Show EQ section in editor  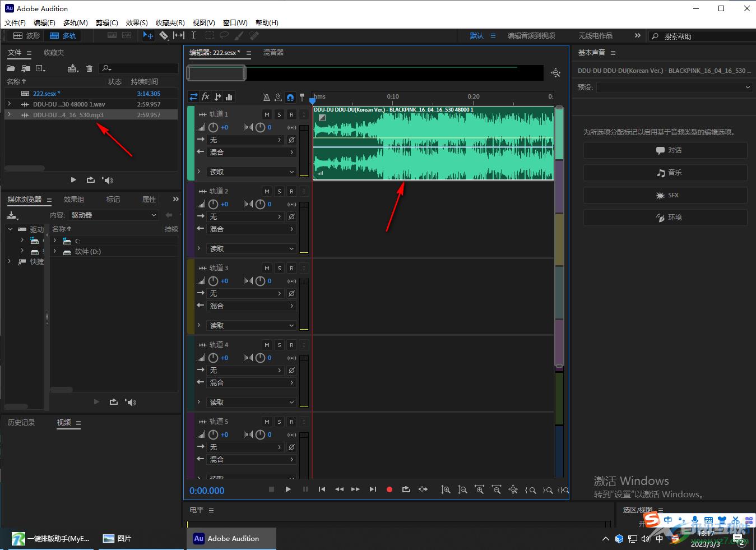[229, 96]
